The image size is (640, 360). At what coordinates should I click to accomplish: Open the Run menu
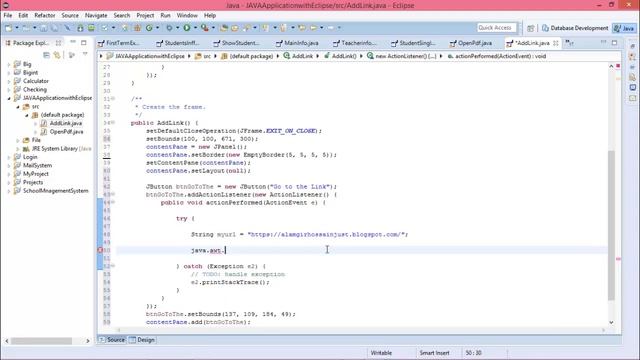[165, 15]
